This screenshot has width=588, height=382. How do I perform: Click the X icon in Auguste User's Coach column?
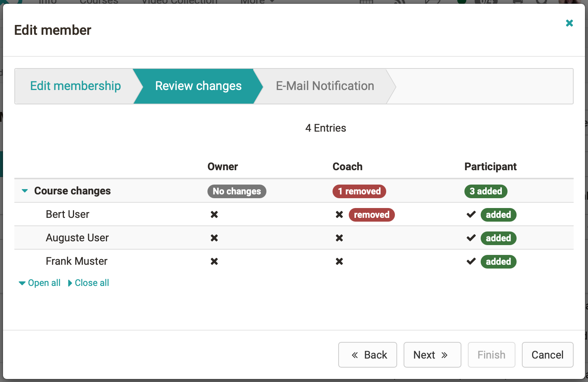pos(339,238)
